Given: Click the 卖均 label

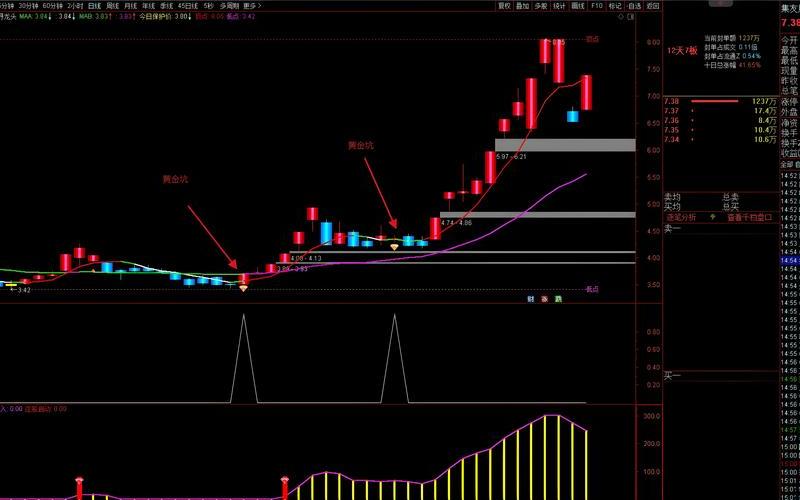Looking at the screenshot, I should click(672, 197).
